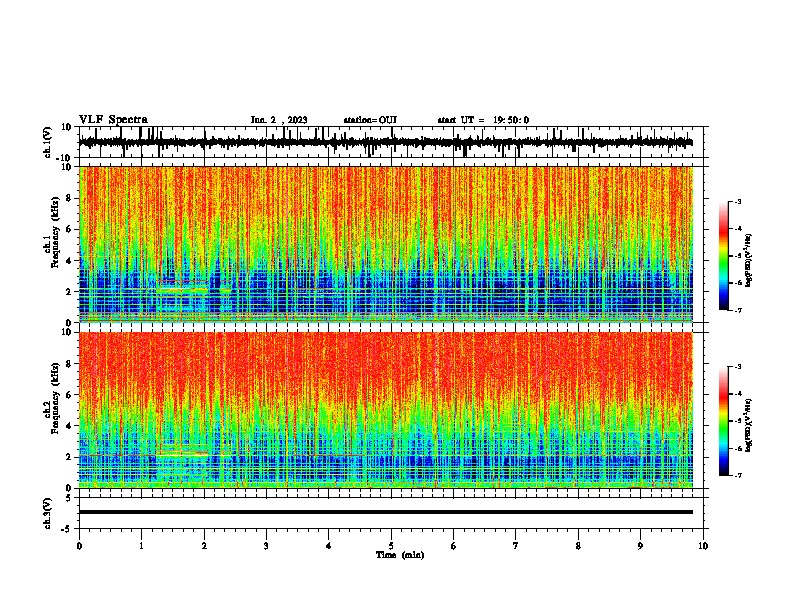792x612 pixels.
Task: Click time axis tick label "6"
Action: [x=454, y=546]
